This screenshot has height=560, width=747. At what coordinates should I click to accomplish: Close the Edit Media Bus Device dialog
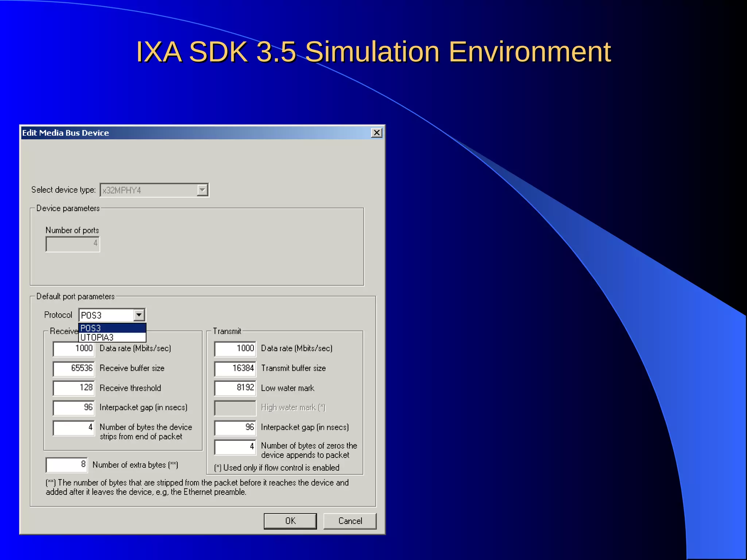click(x=376, y=133)
